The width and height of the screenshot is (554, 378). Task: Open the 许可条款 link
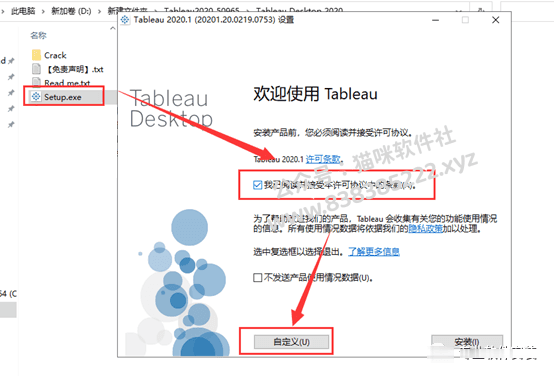[x=323, y=159]
